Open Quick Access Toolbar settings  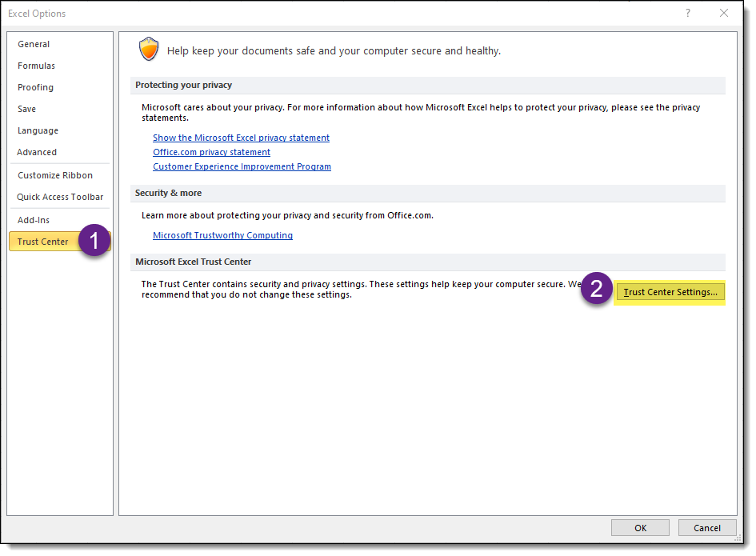point(60,197)
